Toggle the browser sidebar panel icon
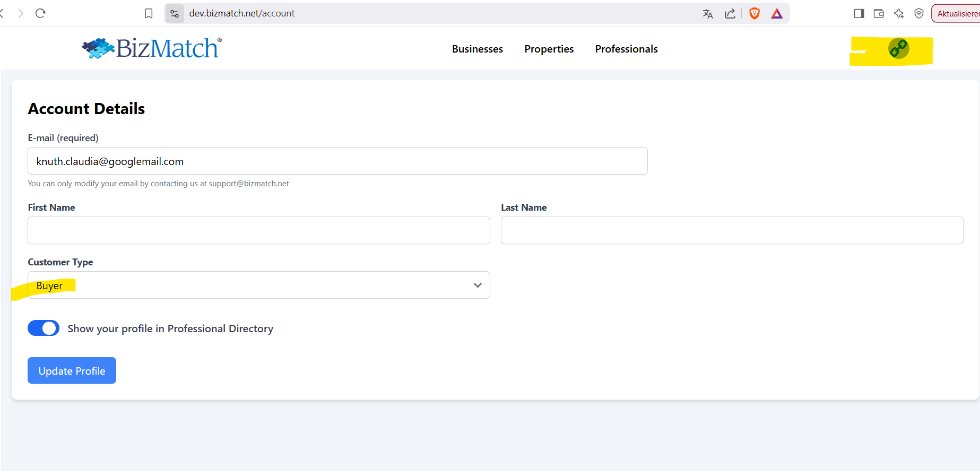 (x=859, y=14)
